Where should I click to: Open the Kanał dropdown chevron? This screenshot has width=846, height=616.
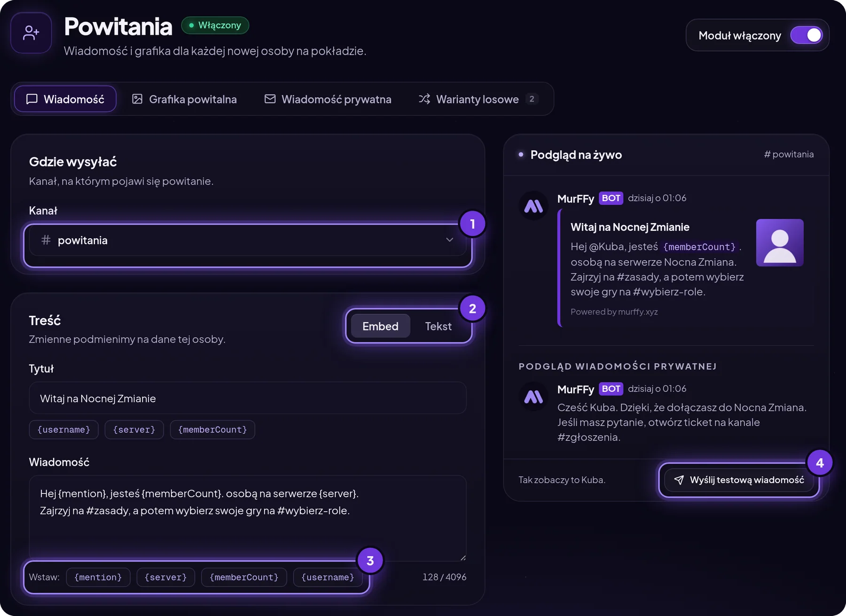pos(450,240)
